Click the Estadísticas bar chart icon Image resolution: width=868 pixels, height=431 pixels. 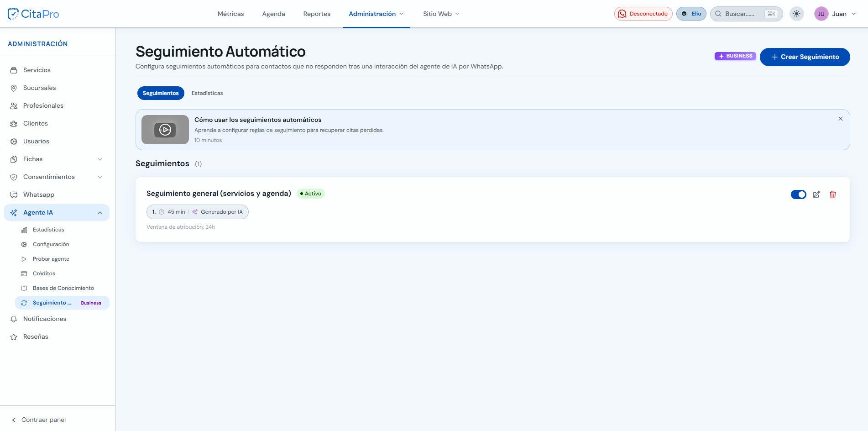click(x=24, y=230)
